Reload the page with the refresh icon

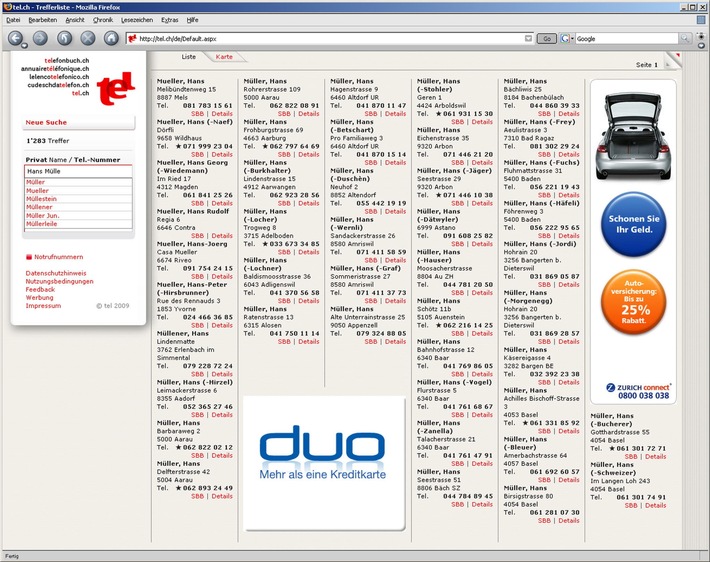pos(64,38)
